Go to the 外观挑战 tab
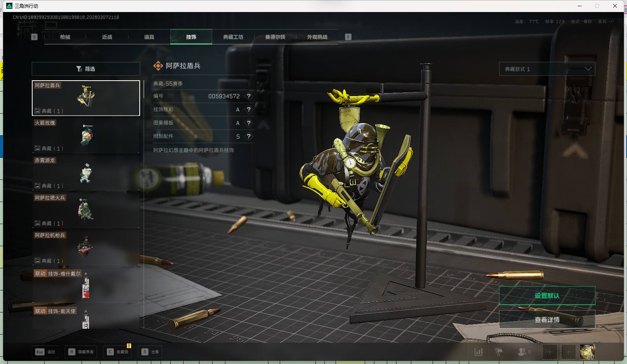Screen dimensions: 627x364 click(317, 37)
